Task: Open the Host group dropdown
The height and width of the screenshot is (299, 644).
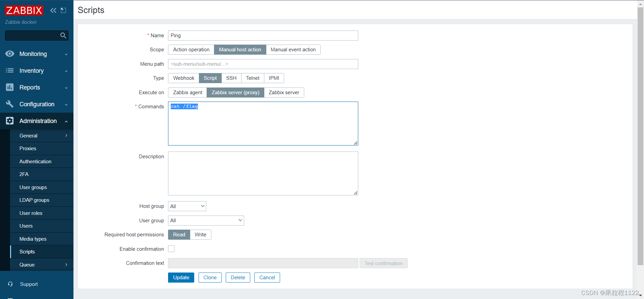Action: [187, 206]
